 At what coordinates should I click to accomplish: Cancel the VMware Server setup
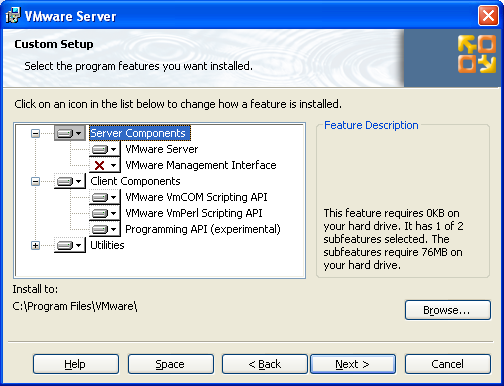(448, 364)
